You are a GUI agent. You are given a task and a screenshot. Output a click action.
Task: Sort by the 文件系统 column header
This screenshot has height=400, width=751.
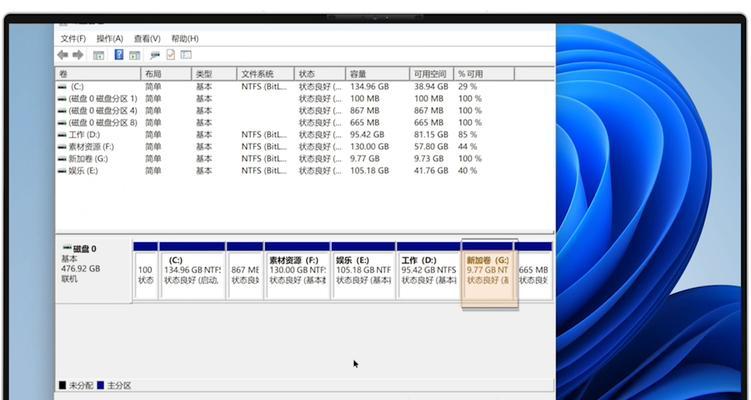(265, 74)
